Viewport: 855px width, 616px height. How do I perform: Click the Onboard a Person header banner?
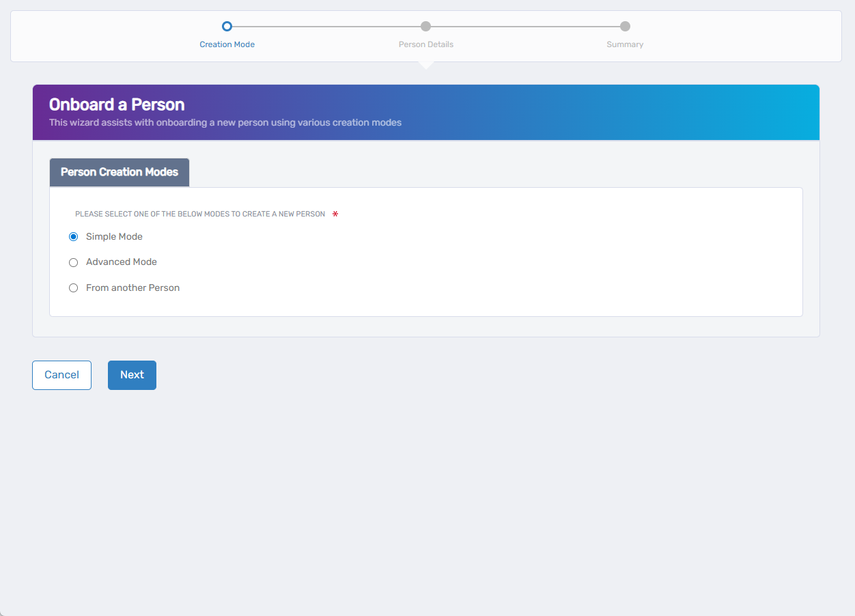[x=425, y=111]
